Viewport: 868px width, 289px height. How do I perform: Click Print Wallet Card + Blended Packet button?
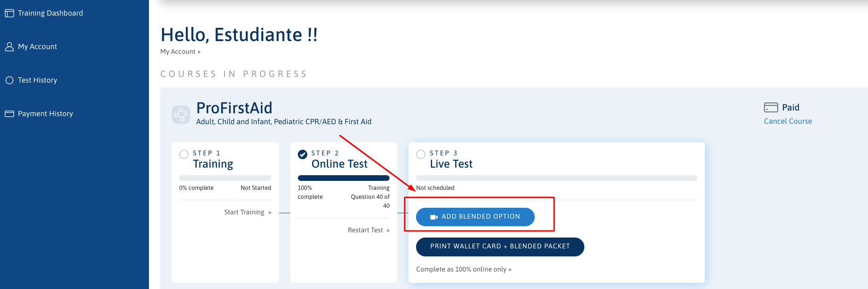(500, 247)
